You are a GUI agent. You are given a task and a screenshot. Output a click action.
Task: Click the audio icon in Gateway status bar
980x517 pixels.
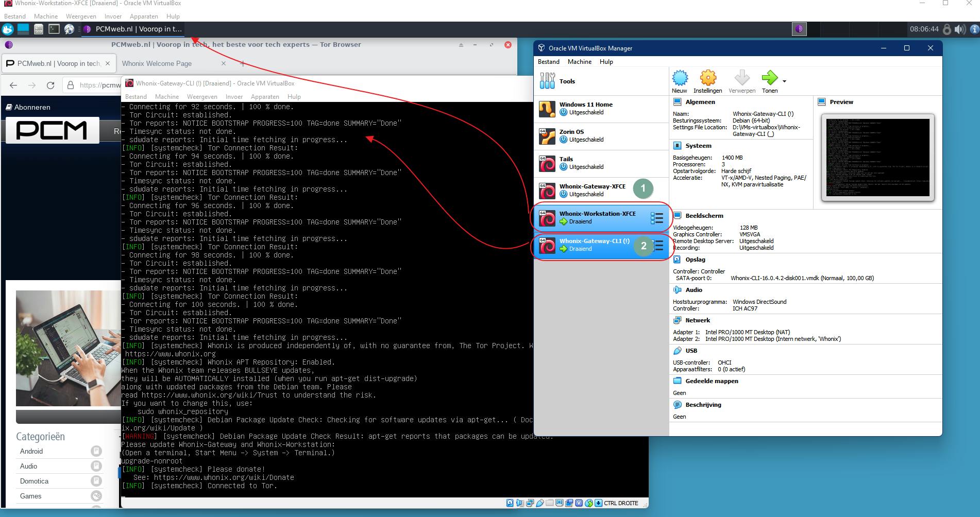coord(520,503)
